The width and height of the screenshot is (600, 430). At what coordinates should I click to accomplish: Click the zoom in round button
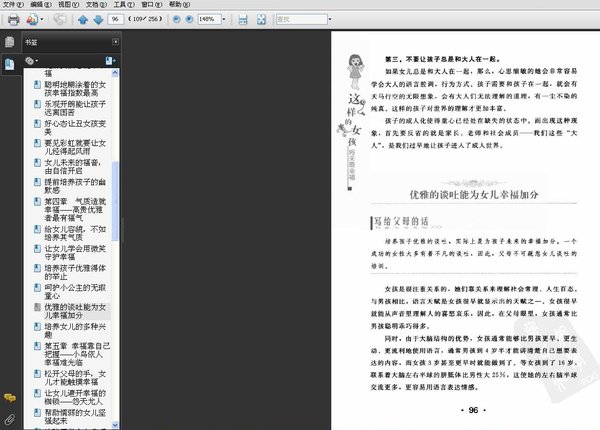pyautogui.click(x=189, y=19)
